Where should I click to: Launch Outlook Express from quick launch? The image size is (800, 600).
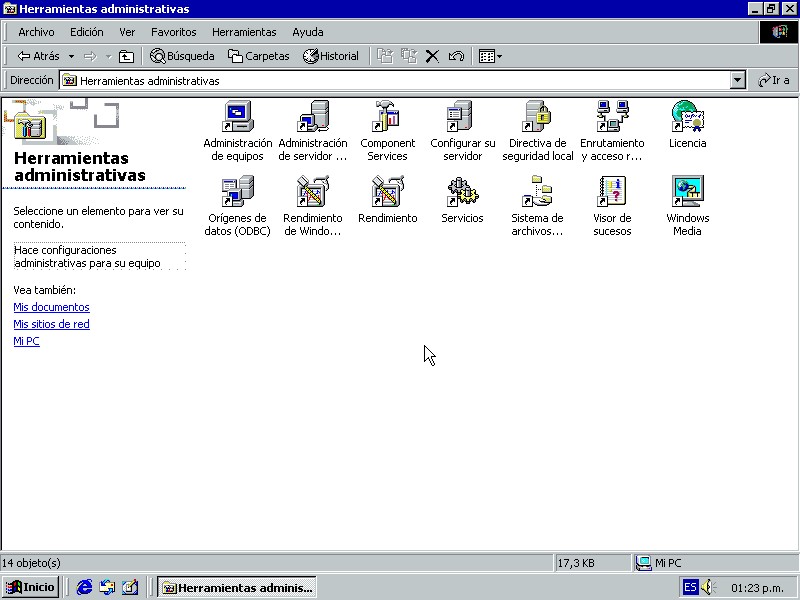tap(107, 587)
